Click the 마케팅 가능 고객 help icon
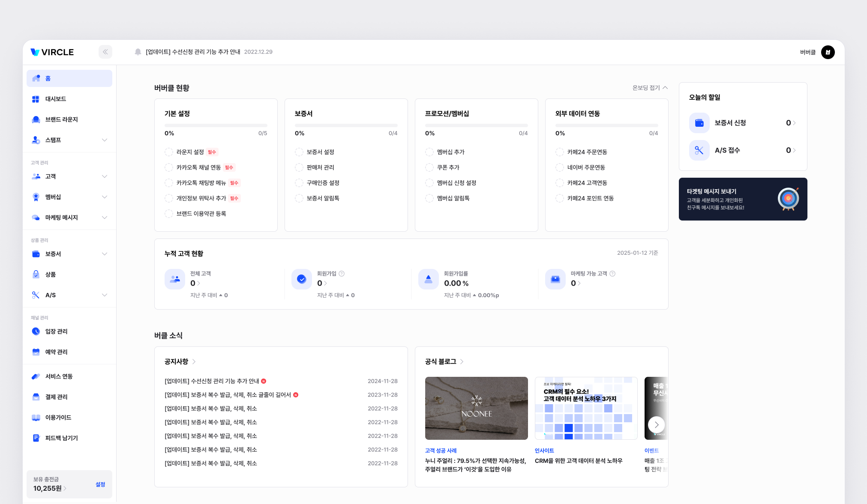 click(612, 274)
